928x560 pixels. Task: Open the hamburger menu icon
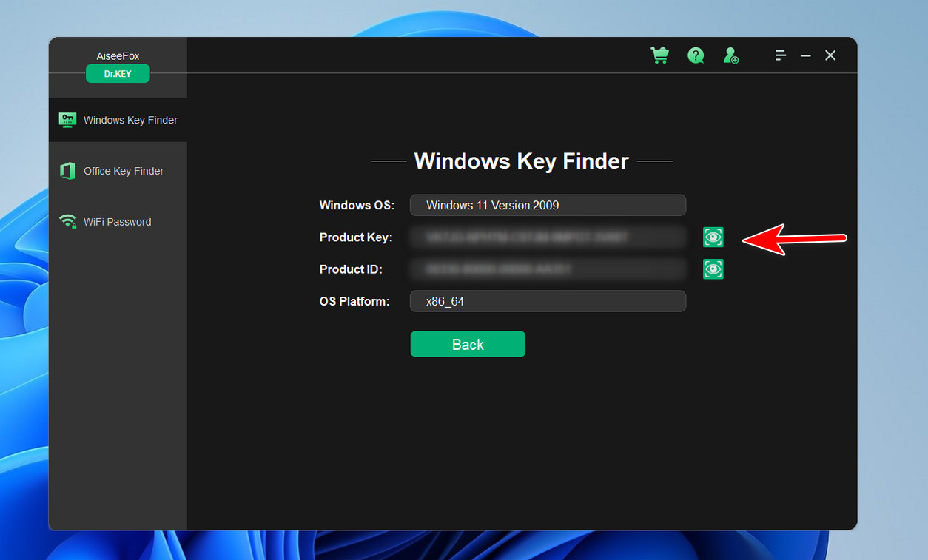click(781, 55)
